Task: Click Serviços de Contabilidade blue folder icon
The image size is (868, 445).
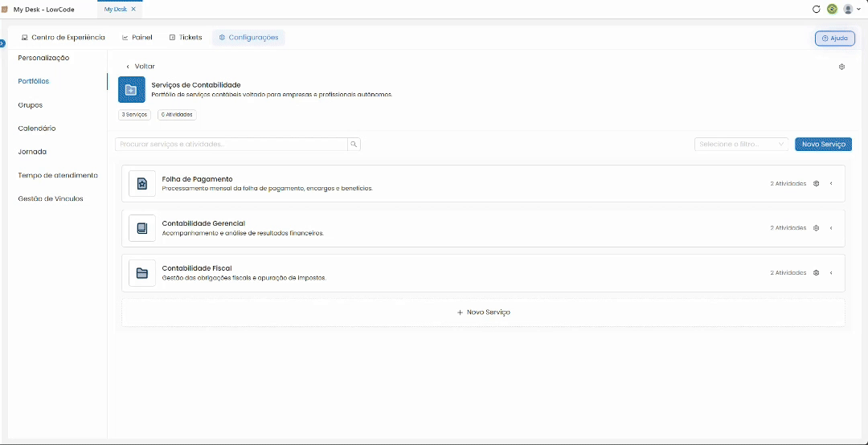Action: coord(131,90)
